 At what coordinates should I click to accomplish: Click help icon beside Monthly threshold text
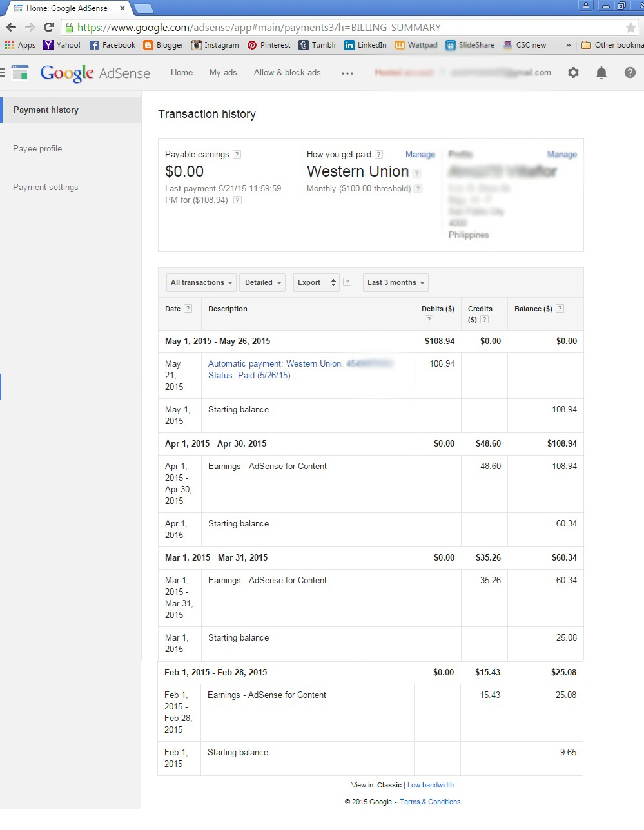(418, 188)
